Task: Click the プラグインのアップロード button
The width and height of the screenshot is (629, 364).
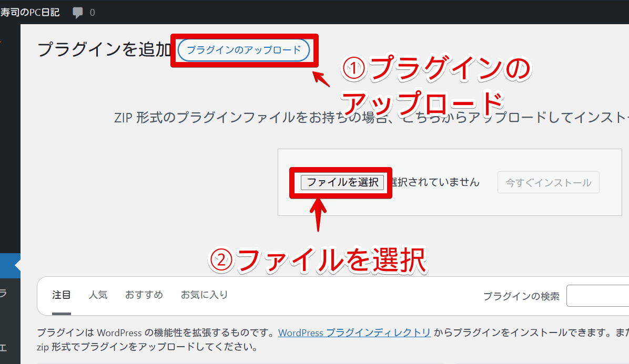Action: click(244, 50)
